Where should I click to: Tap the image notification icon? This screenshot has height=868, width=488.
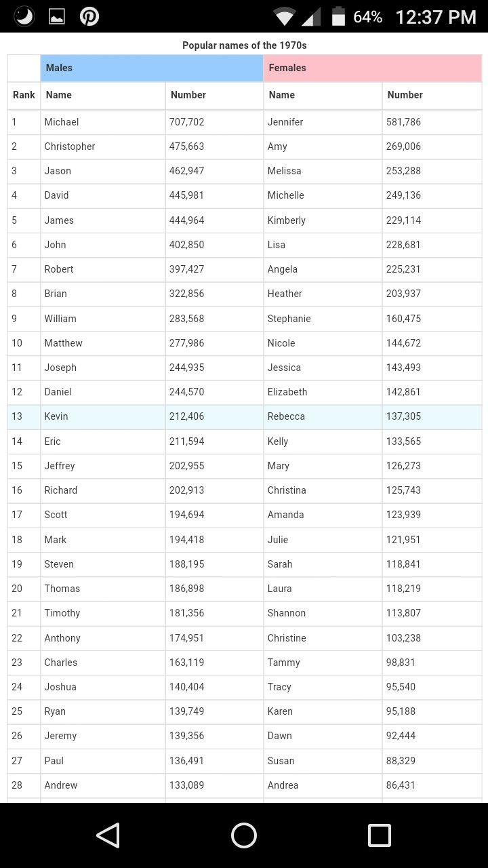[57, 17]
